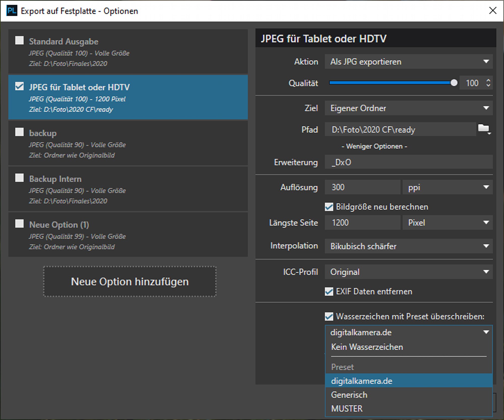
Task: Select Kein Wasserzeichen from the list
Action: (x=408, y=347)
